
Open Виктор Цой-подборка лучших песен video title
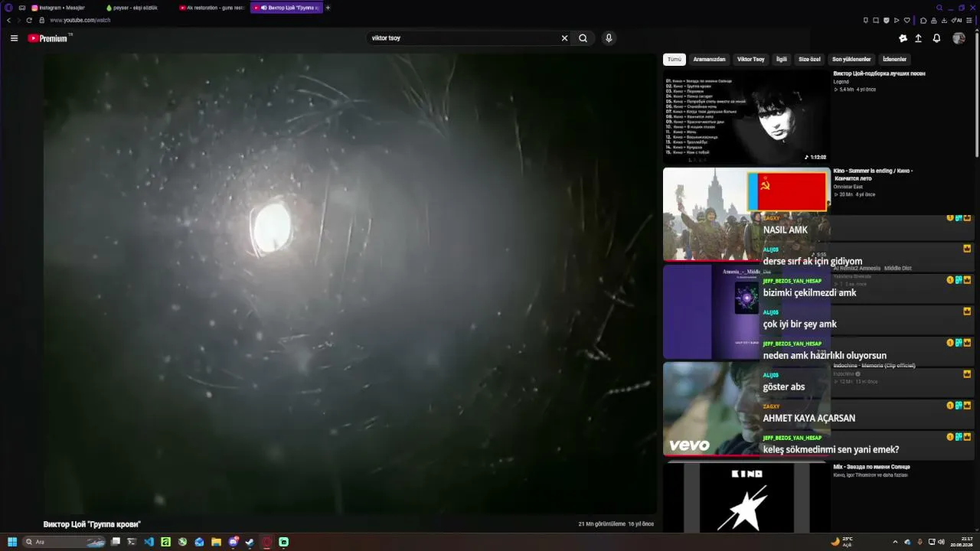click(x=879, y=73)
